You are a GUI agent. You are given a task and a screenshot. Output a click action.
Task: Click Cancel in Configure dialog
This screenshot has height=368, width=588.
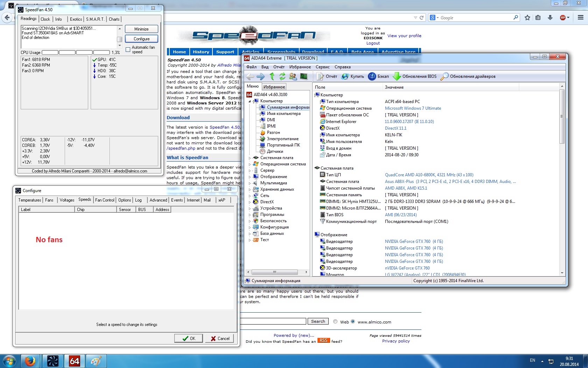pos(220,338)
